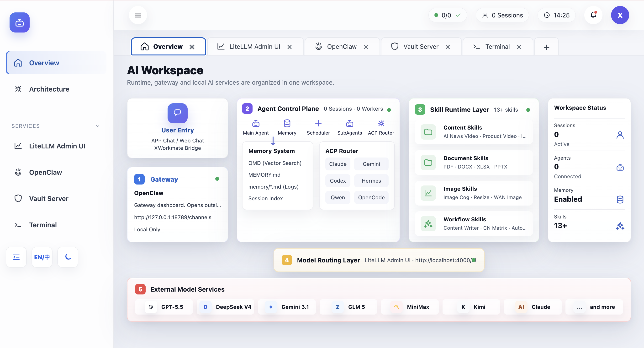Open the Model Routing Layer bar
The image size is (644, 348).
379,260
